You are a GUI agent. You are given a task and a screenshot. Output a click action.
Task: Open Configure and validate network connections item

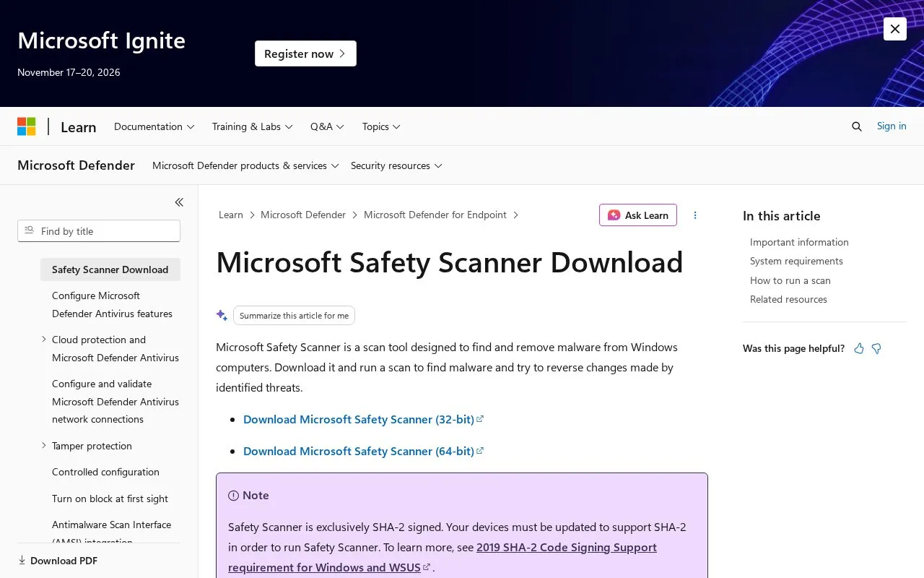(115, 401)
